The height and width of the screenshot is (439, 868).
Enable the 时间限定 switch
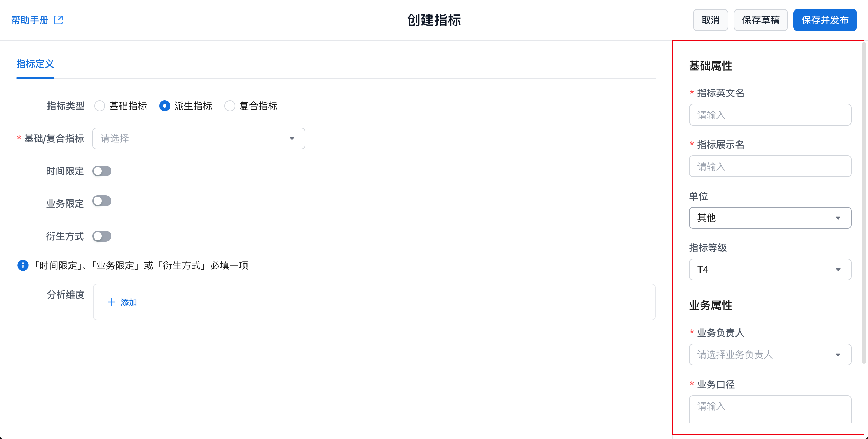click(102, 171)
